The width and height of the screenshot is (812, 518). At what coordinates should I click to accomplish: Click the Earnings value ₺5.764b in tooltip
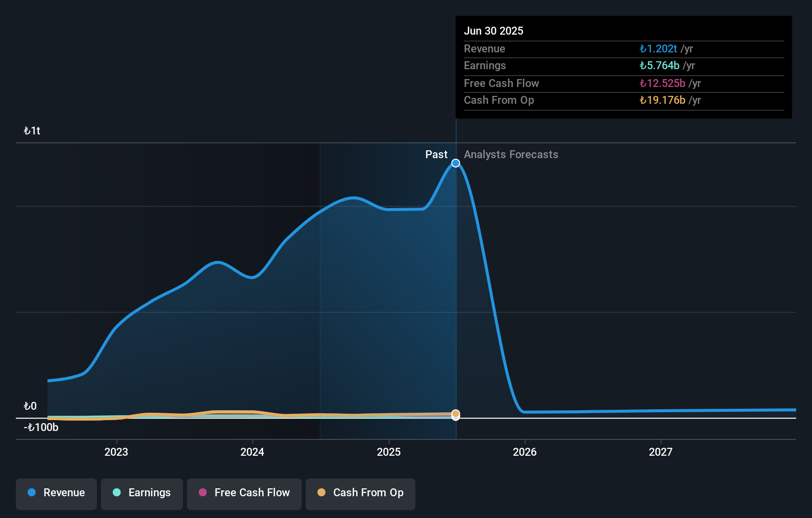659,65
